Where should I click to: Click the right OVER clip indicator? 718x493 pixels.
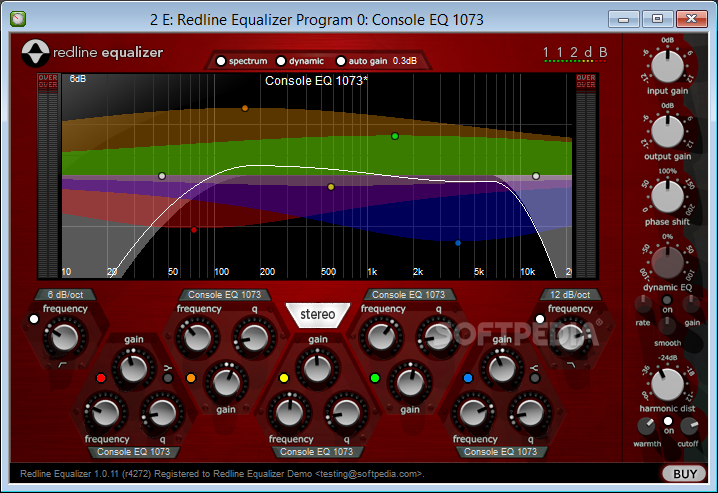[586, 81]
